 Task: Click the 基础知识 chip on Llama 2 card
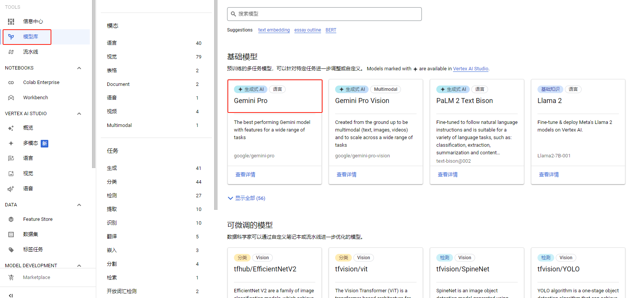tap(550, 89)
